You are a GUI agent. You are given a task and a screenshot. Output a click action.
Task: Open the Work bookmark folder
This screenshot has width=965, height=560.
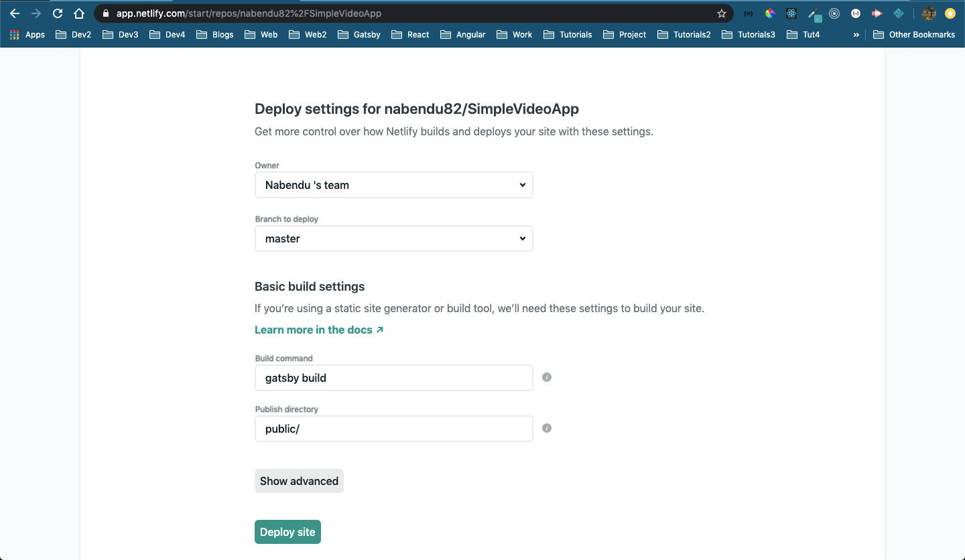coord(514,35)
